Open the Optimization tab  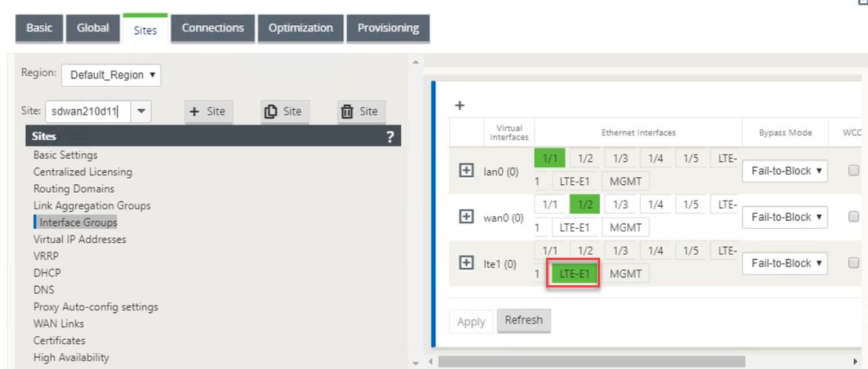[x=301, y=27]
